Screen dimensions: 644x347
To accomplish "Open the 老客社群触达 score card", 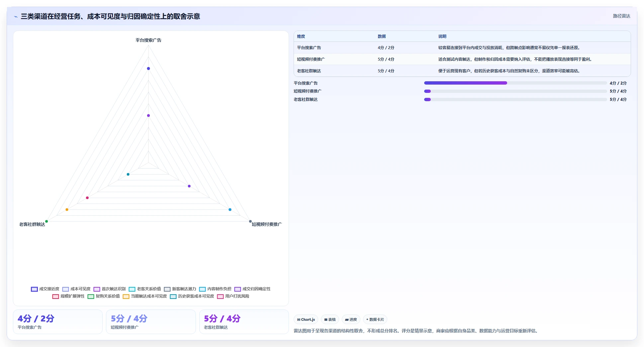I will pos(244,322).
